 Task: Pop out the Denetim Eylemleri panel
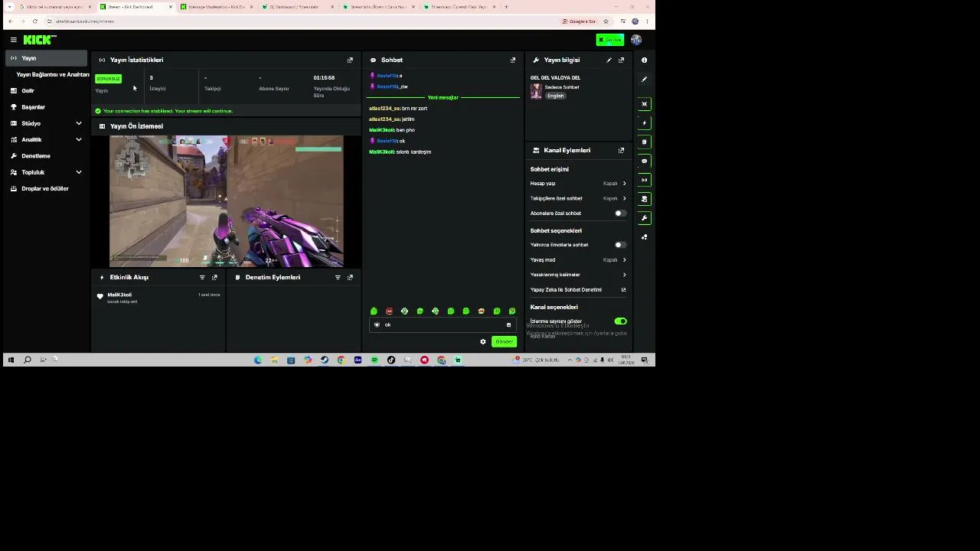350,277
